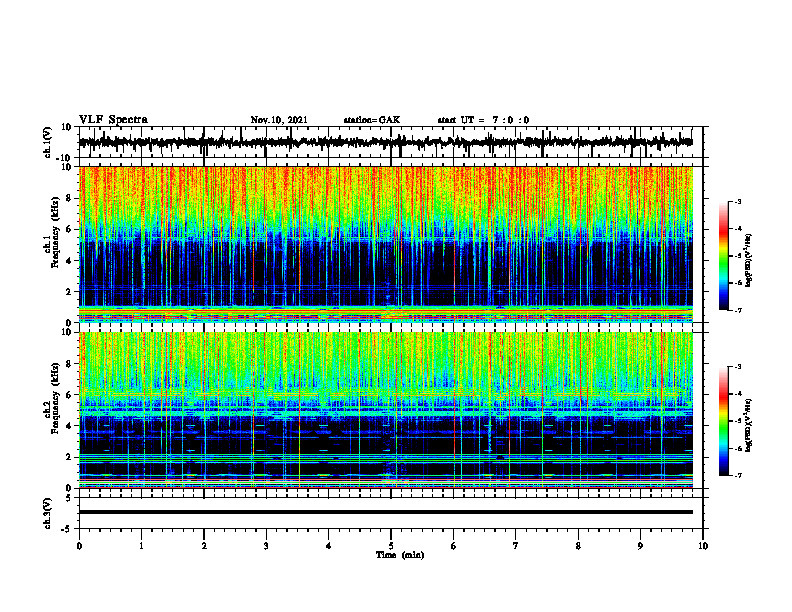
Task: Click the ch.2 color scale PSD units label
Action: pyautogui.click(x=749, y=425)
